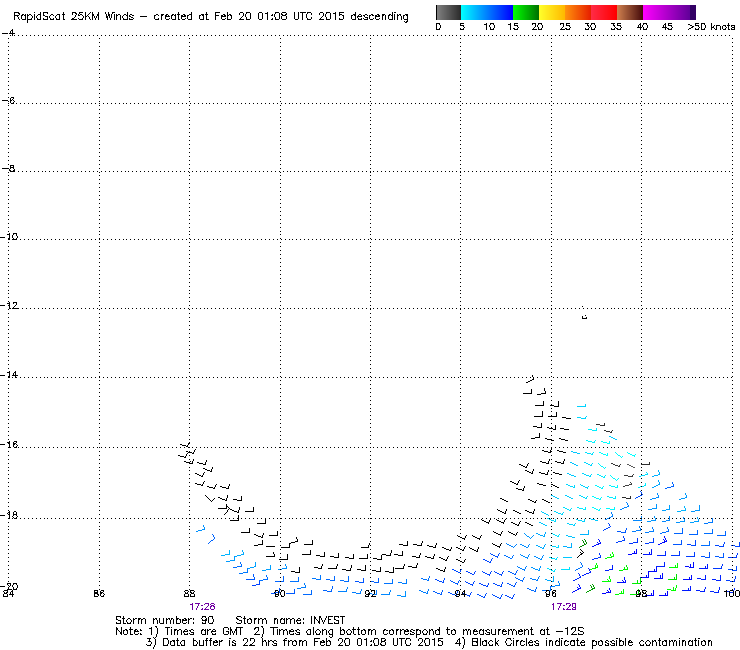Click the 'Storm number: 90' text
This screenshot has height=650, width=740.
165,620
